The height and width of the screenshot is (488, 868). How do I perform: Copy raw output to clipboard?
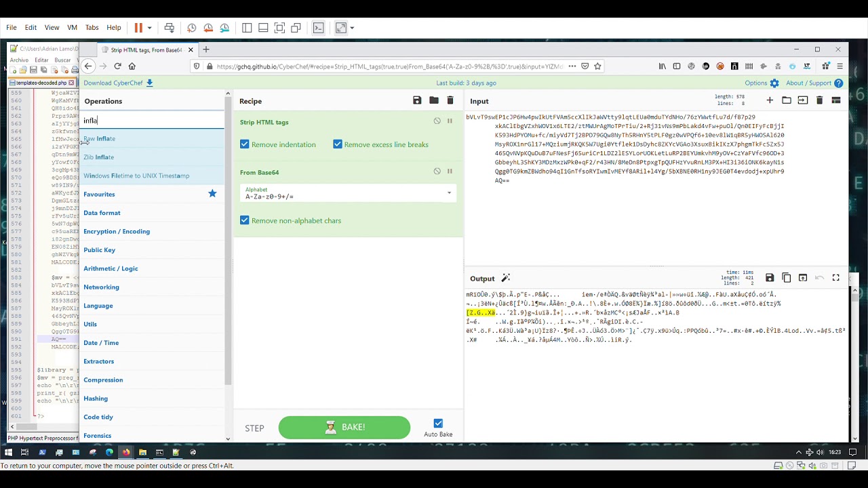[787, 278]
